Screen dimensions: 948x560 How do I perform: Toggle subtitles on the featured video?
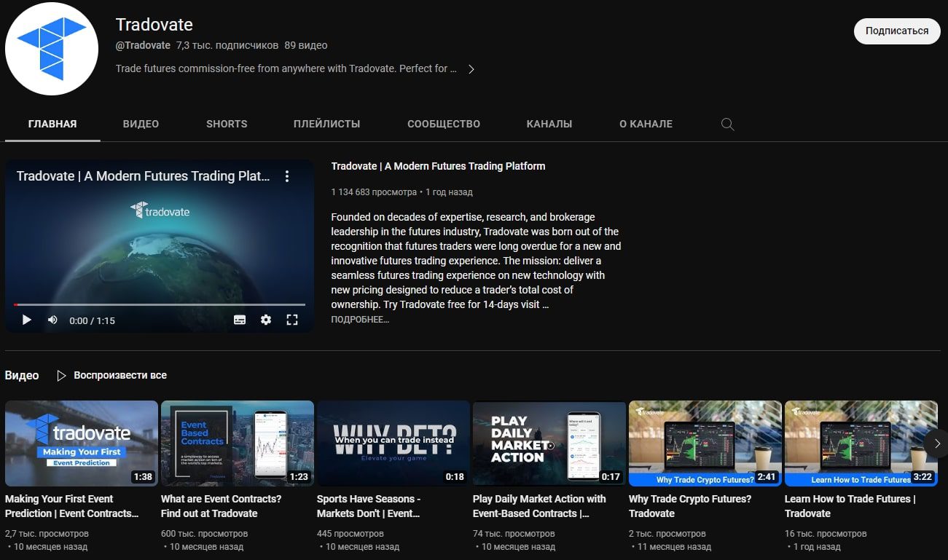pyautogui.click(x=240, y=320)
